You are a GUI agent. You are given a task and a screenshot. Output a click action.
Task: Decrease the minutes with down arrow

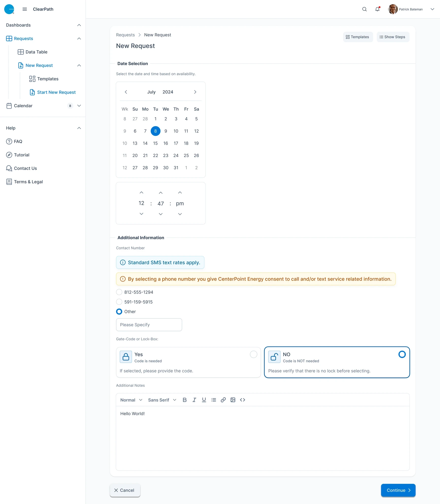pos(161,214)
